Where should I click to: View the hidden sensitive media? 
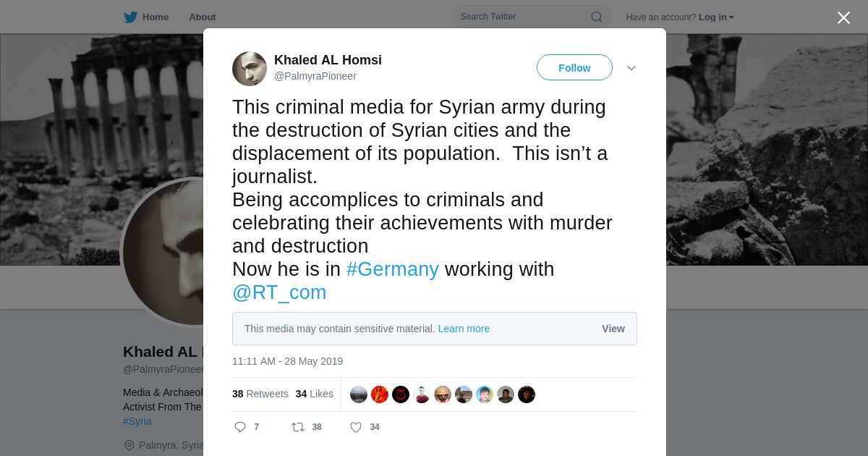pyautogui.click(x=613, y=329)
